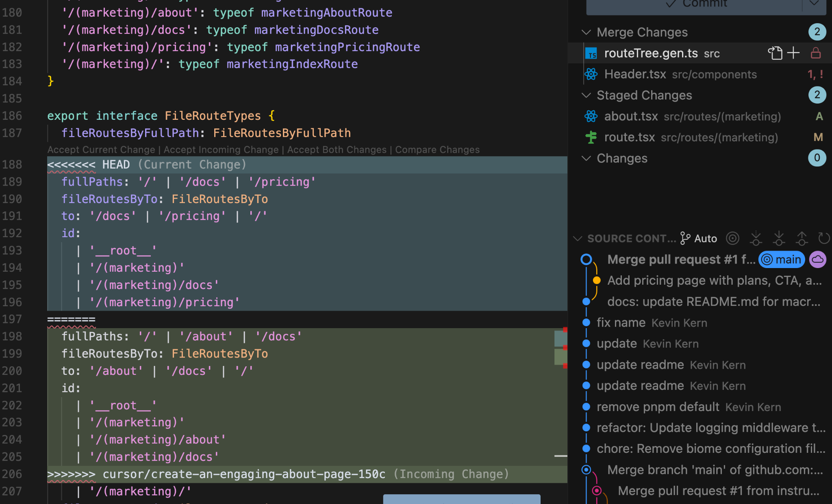Select the 'Merge branch main of github.com' commit

point(715,470)
